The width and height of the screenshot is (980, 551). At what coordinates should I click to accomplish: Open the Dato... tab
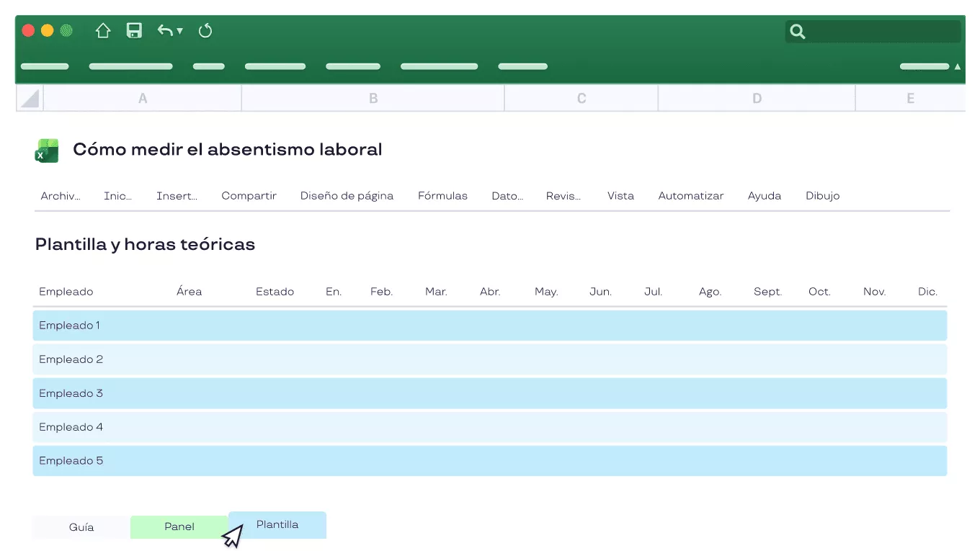pos(507,196)
